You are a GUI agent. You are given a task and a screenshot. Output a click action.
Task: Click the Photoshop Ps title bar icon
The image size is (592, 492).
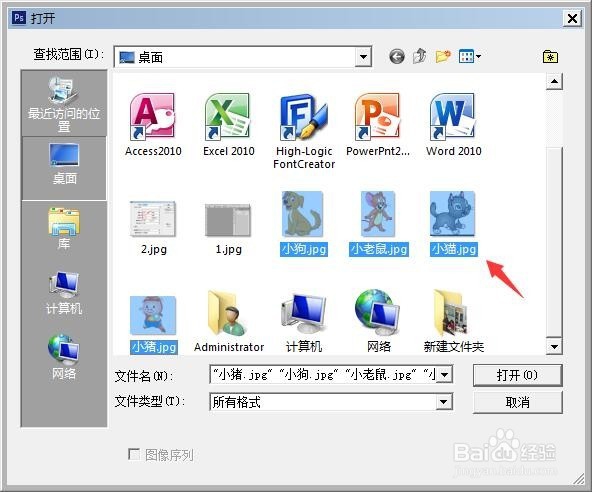click(x=19, y=17)
